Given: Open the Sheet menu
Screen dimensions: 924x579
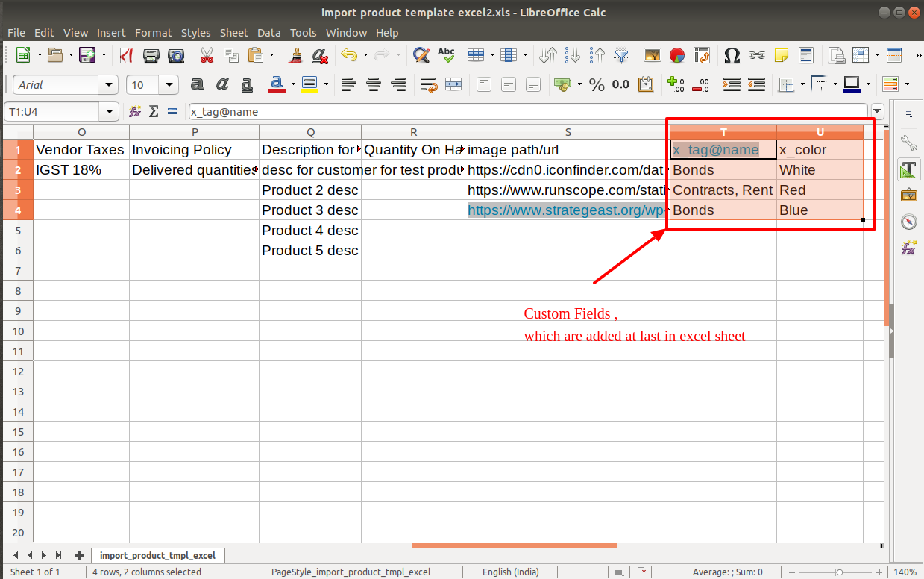Looking at the screenshot, I should [x=233, y=33].
